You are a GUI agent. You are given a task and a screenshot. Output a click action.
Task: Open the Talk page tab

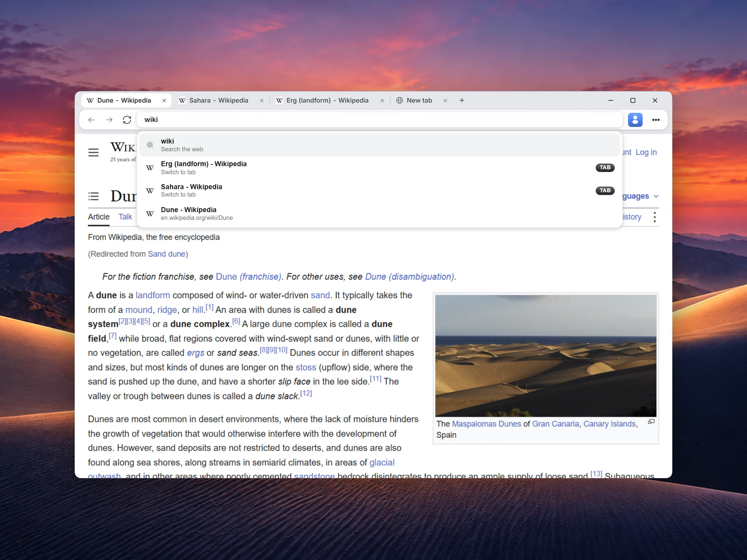coord(125,217)
